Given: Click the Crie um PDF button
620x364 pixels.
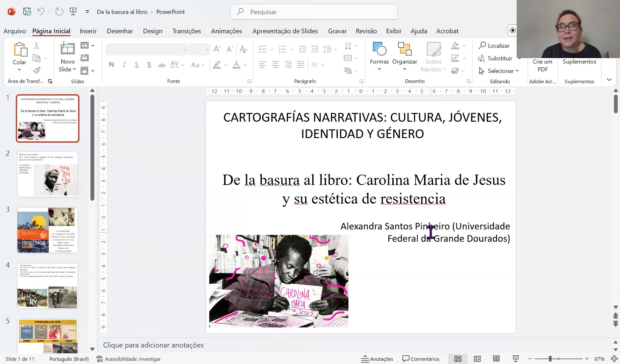Looking at the screenshot, I should click(x=542, y=65).
